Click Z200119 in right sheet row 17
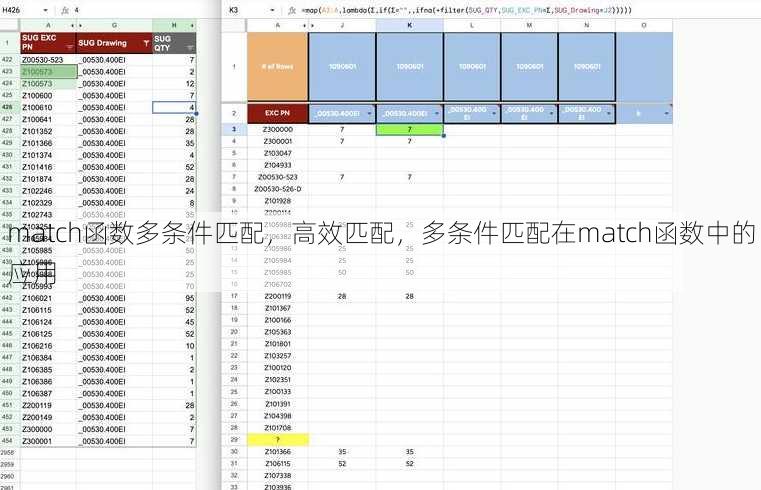This screenshot has height=490, width=761. click(278, 296)
